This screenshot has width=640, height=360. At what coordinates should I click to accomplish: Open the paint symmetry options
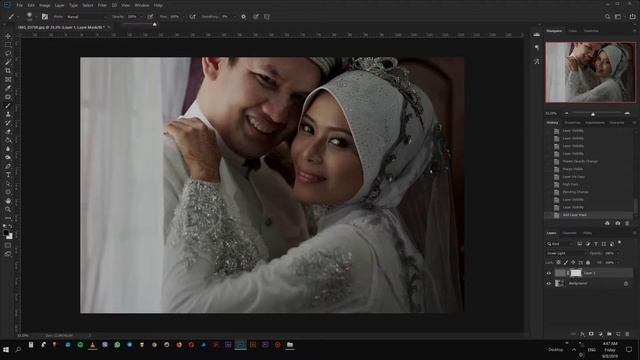tap(267, 17)
